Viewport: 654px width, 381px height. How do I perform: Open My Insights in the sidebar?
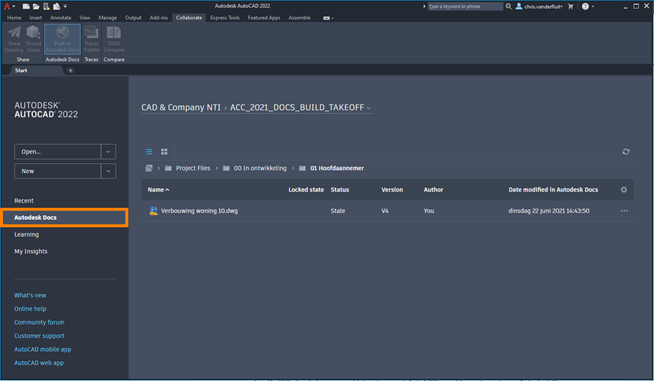pyautogui.click(x=31, y=251)
